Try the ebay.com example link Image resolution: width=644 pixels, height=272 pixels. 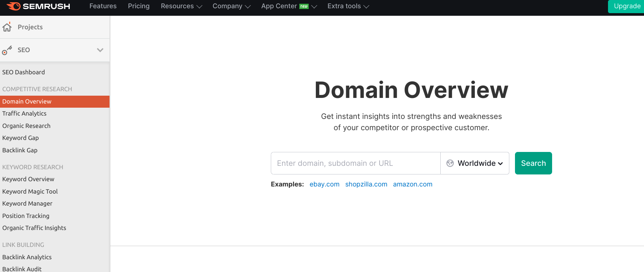pos(324,184)
